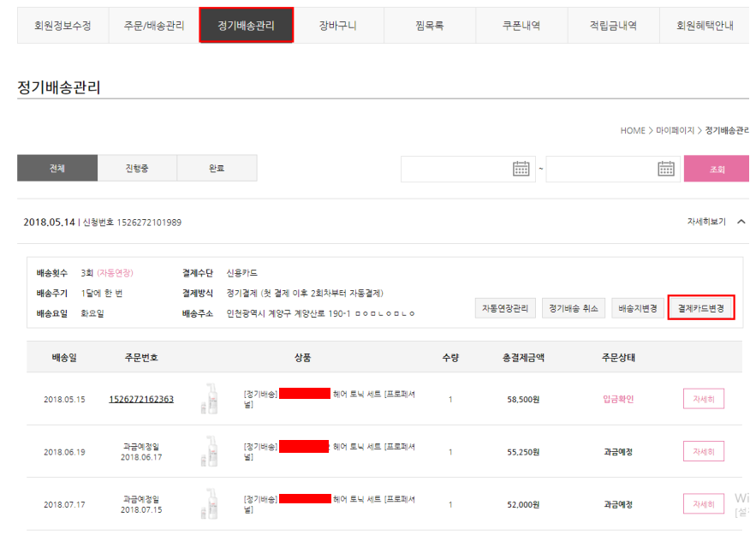Viewport: 756px width, 535px height.
Task: Click the 결제카드변경 button
Action: pyautogui.click(x=700, y=308)
